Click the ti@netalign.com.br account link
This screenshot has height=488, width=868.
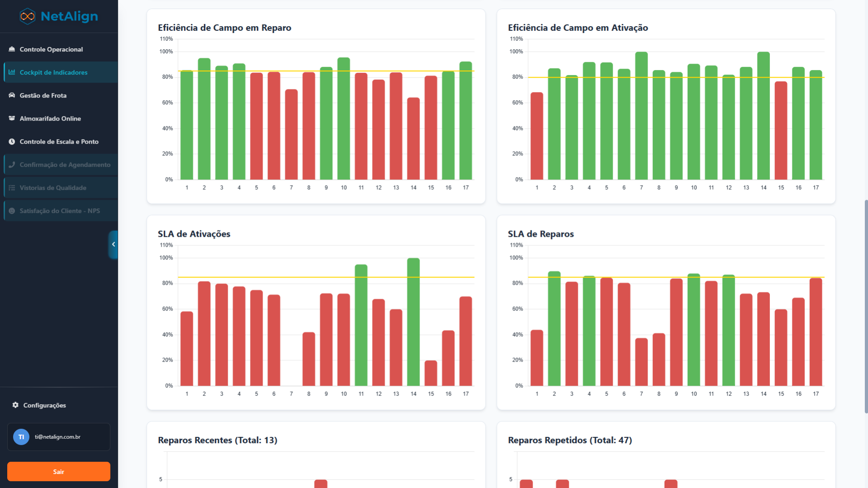[x=57, y=437]
